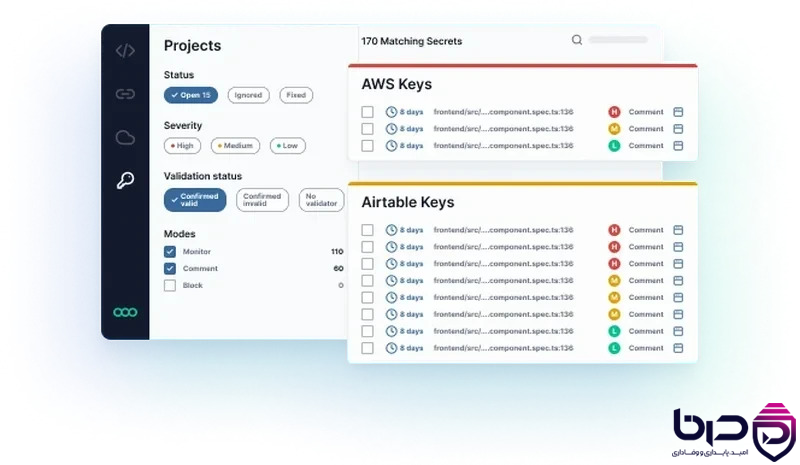Select the Ignored status filter
This screenshot has height=465, width=800.
(248, 95)
